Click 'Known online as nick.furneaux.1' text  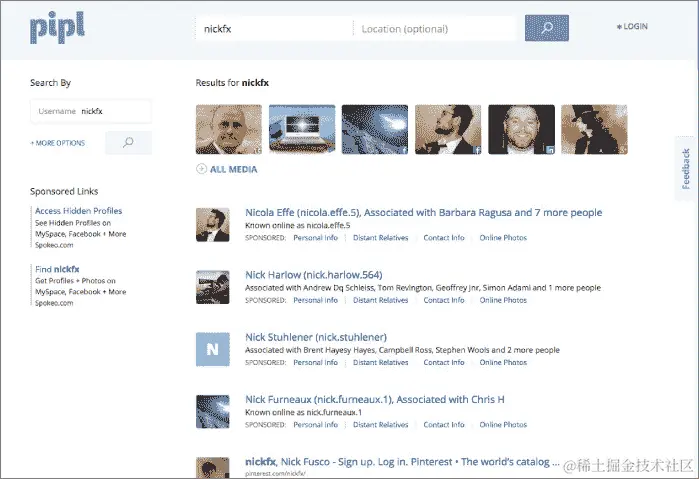tap(304, 413)
